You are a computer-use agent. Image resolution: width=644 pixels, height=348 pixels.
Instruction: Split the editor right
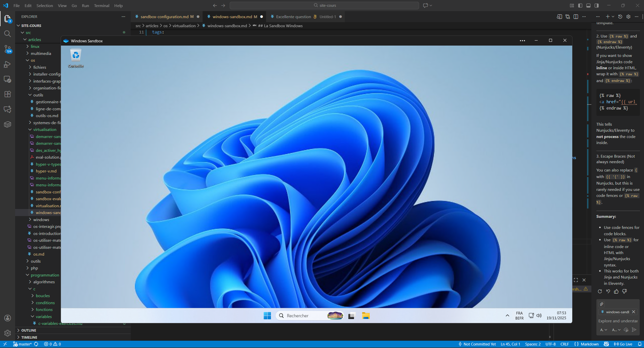point(576,17)
